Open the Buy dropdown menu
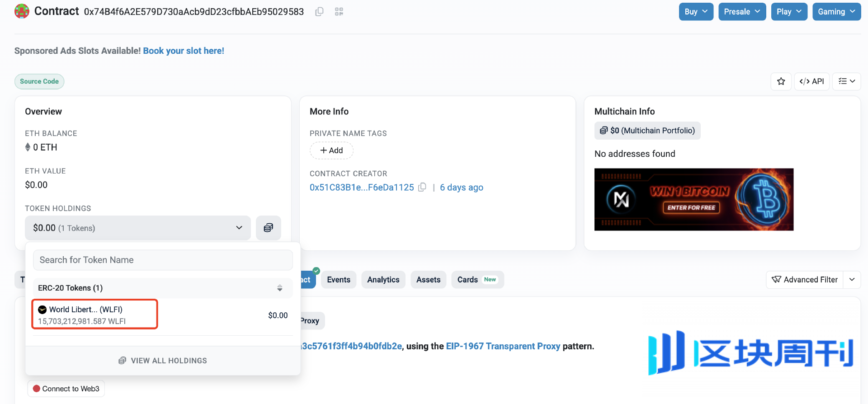868x404 pixels. [x=696, y=12]
